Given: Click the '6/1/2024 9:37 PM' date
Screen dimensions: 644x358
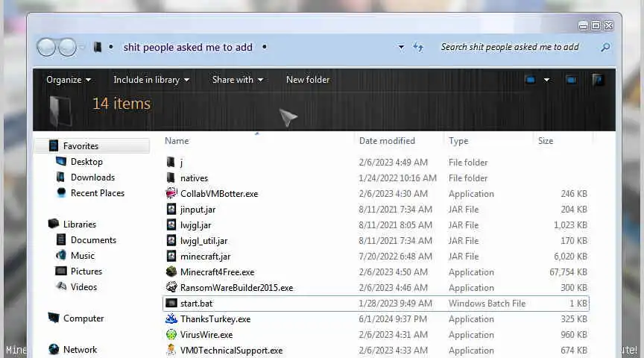Looking at the screenshot, I should click(393, 319).
